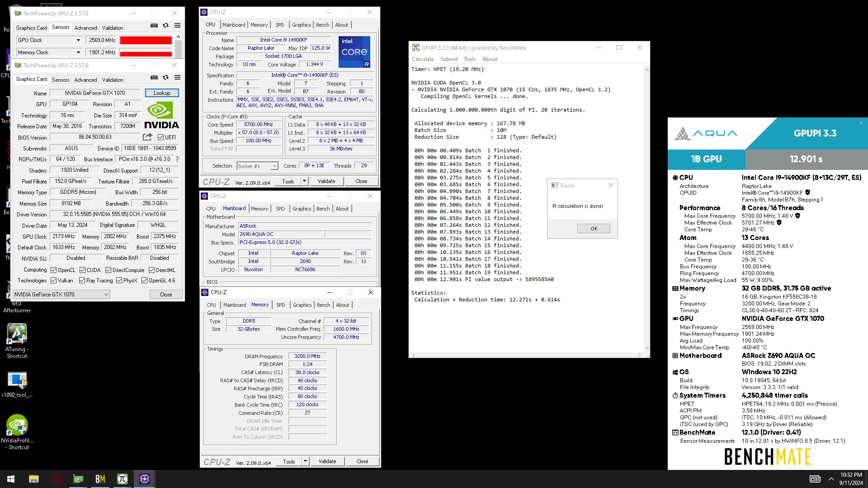The height and width of the screenshot is (488, 868).
Task: Open File Explorer from taskbar
Action: click(33, 479)
